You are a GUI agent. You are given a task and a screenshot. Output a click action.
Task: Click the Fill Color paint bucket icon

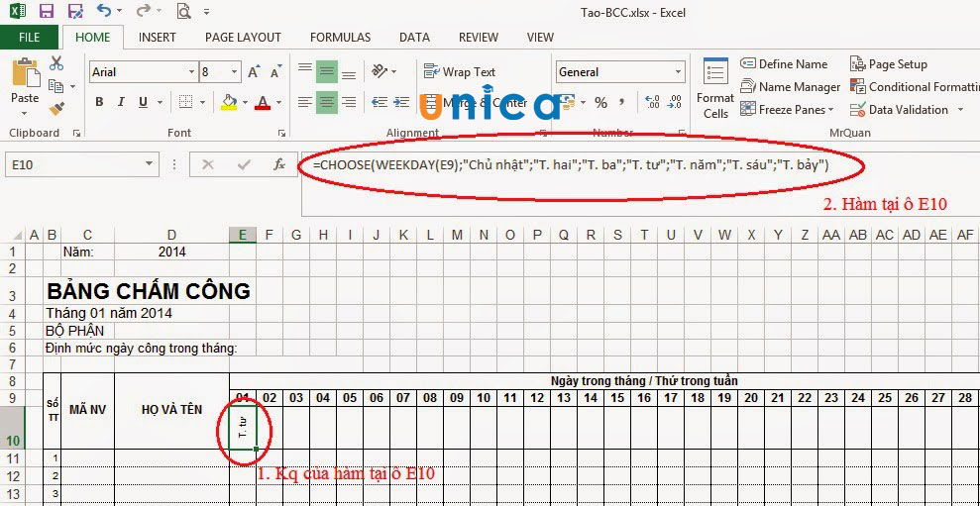(229, 102)
